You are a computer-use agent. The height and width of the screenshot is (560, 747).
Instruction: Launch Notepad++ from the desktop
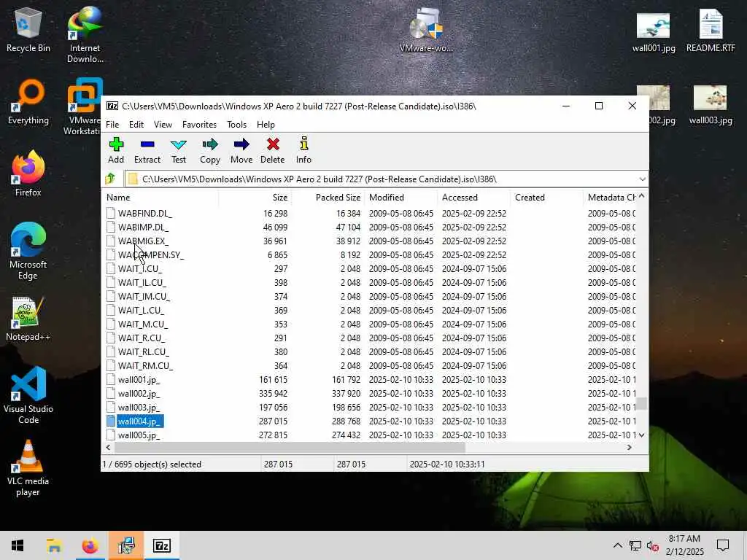pyautogui.click(x=28, y=319)
